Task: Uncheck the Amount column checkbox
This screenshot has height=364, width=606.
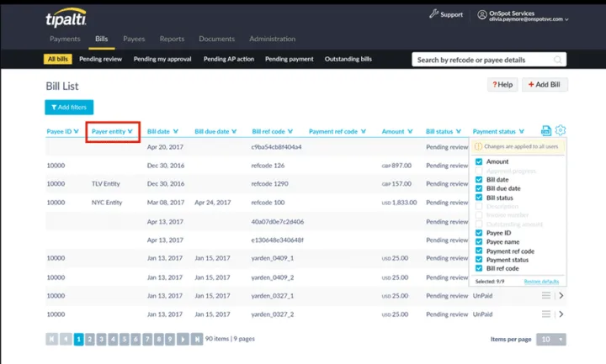Action: click(479, 161)
